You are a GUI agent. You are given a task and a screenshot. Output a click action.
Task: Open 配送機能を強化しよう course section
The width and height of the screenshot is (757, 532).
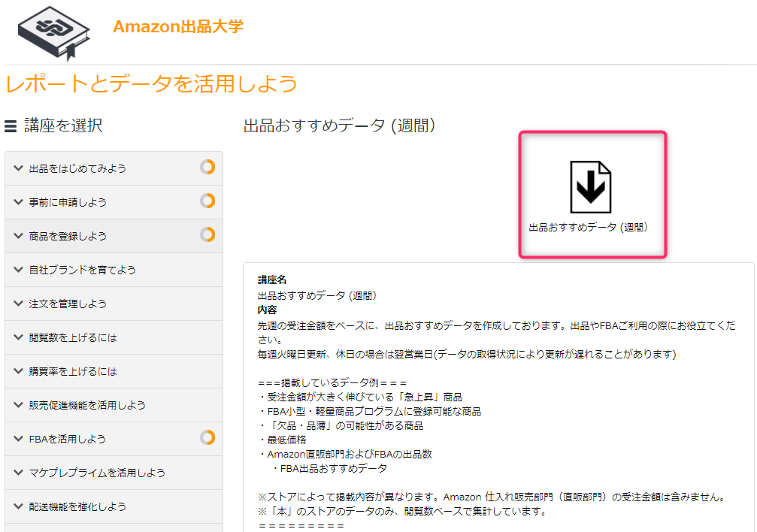point(114,506)
